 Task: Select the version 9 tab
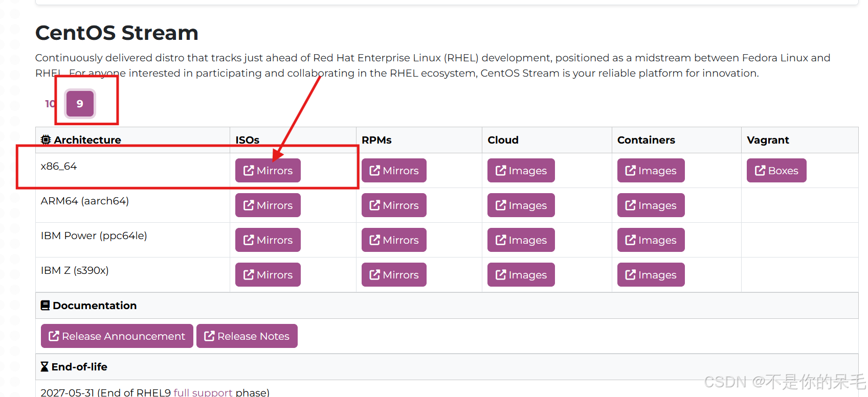point(80,104)
